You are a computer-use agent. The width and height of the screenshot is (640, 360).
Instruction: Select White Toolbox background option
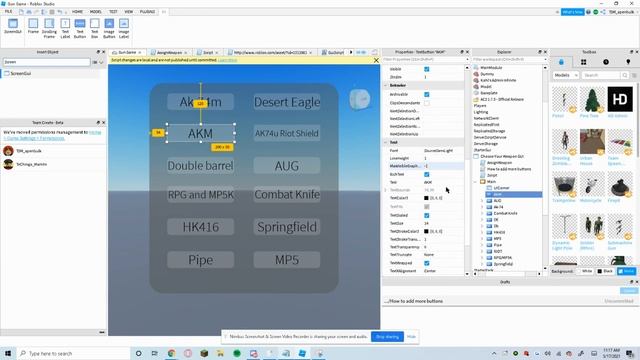click(x=584, y=271)
